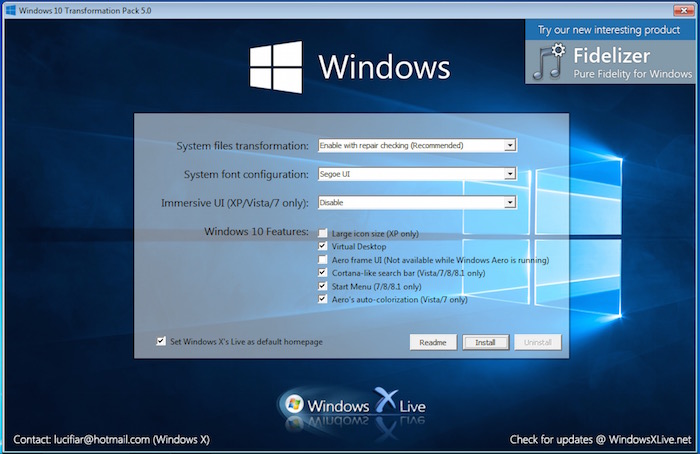The image size is (700, 454).
Task: Disable Cortana-like search bar option
Action: pyautogui.click(x=322, y=272)
